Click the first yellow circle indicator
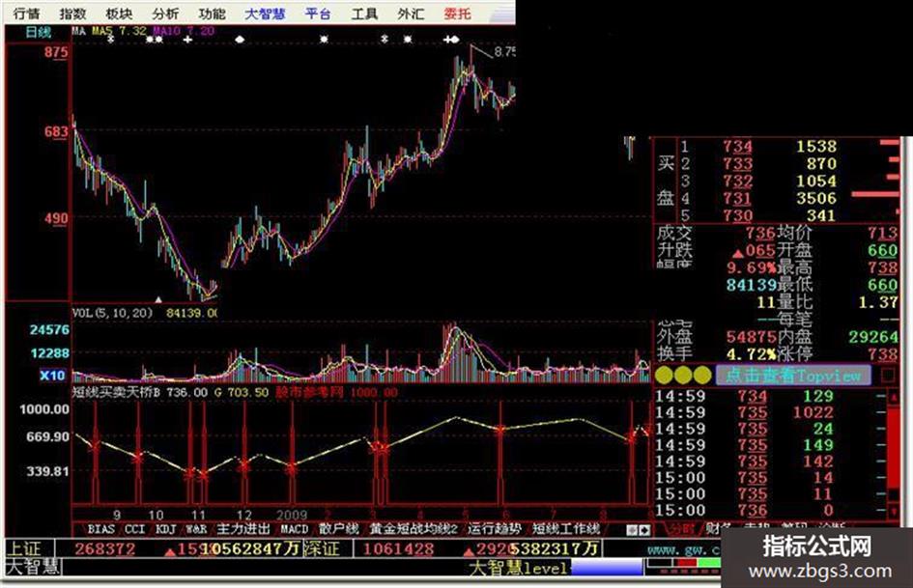This screenshot has width=913, height=588. pos(665,375)
